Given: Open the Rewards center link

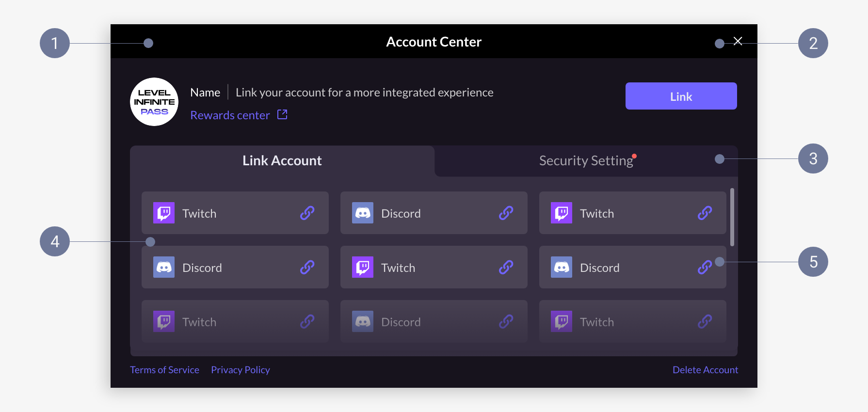Looking at the screenshot, I should pyautogui.click(x=230, y=115).
